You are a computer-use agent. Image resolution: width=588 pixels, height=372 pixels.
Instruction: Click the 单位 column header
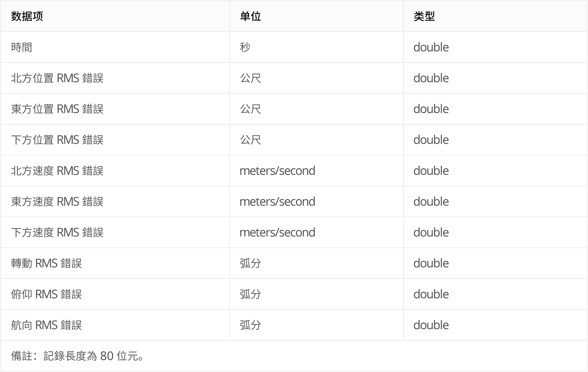[x=250, y=16]
